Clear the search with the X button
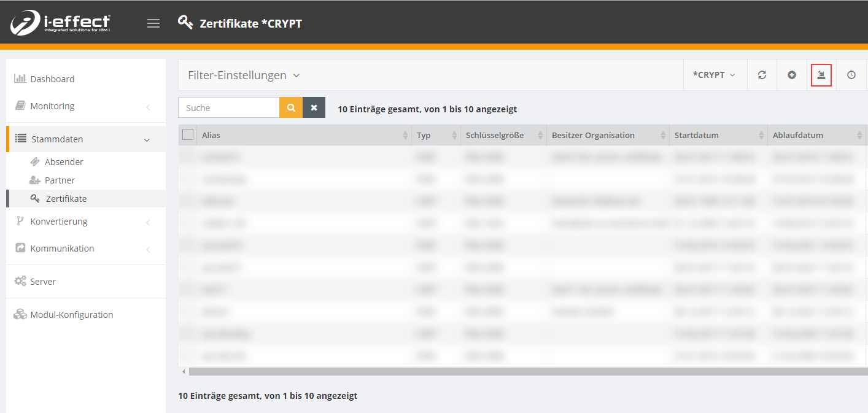This screenshot has height=413, width=868. [x=314, y=107]
